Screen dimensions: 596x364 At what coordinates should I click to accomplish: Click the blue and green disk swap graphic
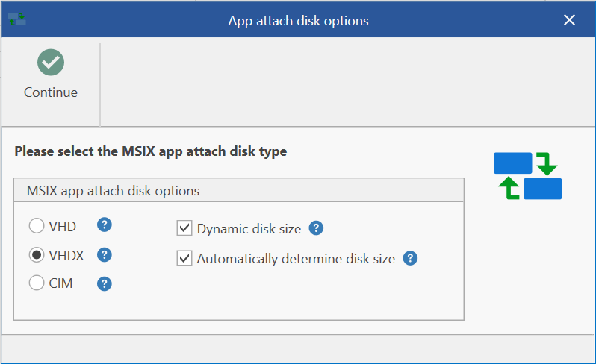pos(527,176)
